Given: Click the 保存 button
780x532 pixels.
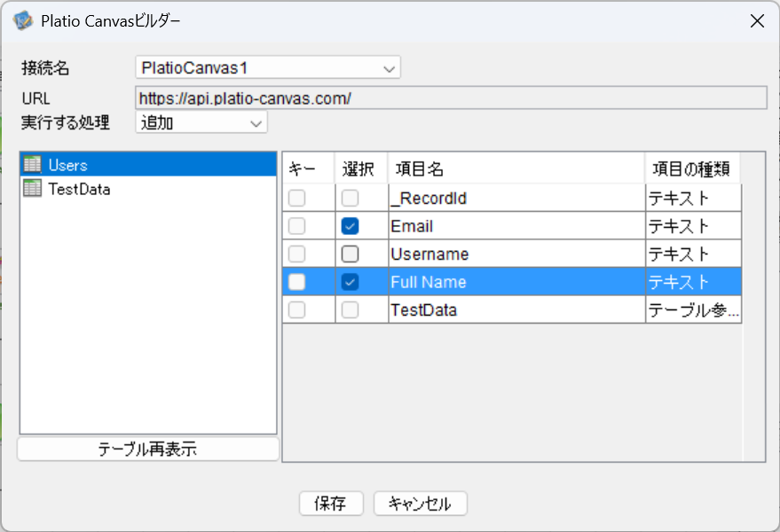Looking at the screenshot, I should (331, 504).
